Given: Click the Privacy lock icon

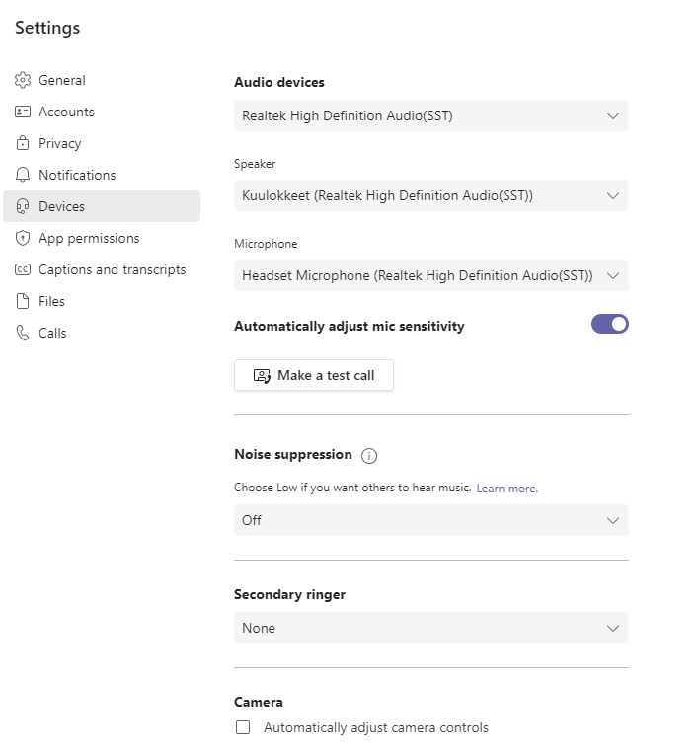Looking at the screenshot, I should point(23,143).
